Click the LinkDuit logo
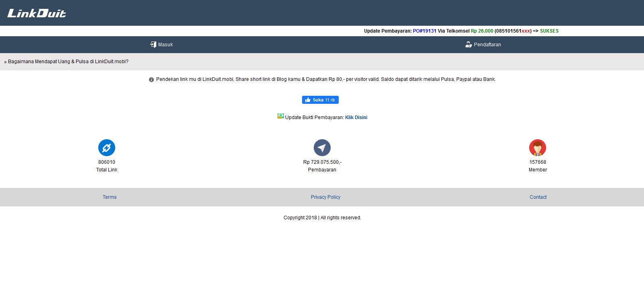The image size is (644, 299). tap(37, 13)
